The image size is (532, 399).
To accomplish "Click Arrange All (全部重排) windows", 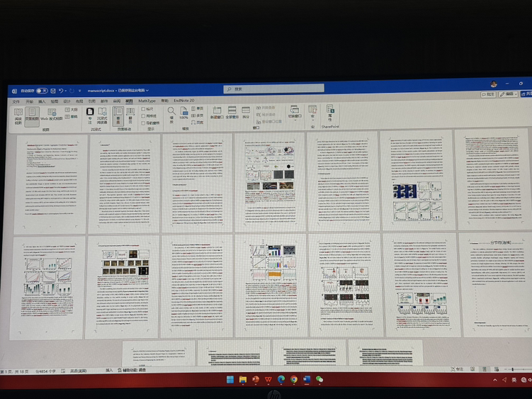I will point(232,113).
